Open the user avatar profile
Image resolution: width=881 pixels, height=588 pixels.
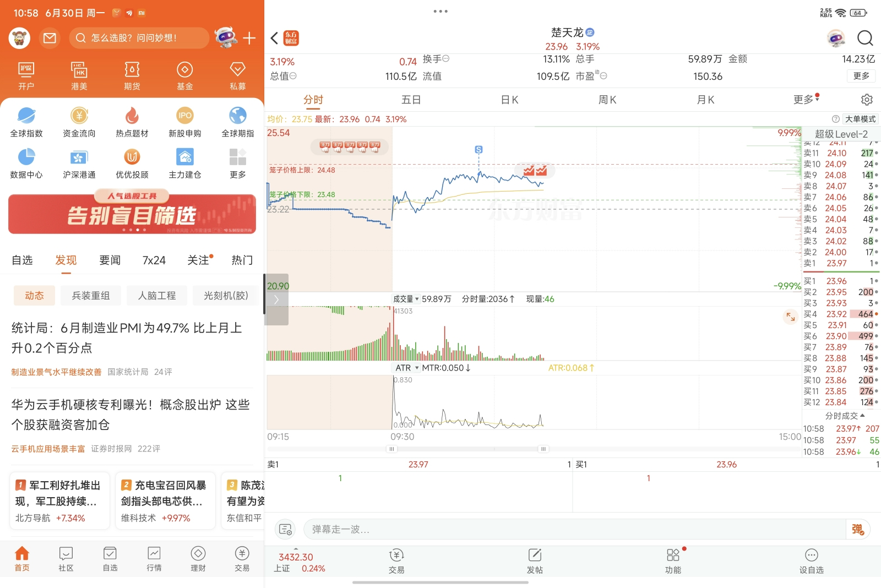(x=19, y=38)
